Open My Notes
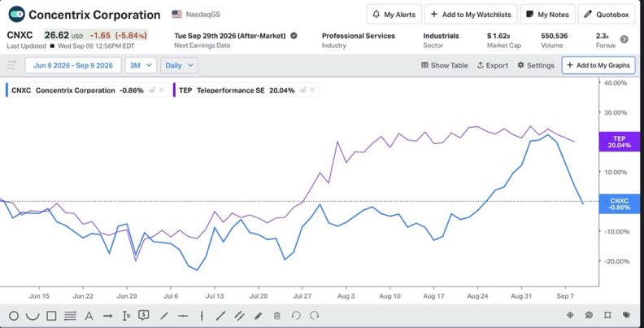The image size is (644, 328). click(547, 15)
